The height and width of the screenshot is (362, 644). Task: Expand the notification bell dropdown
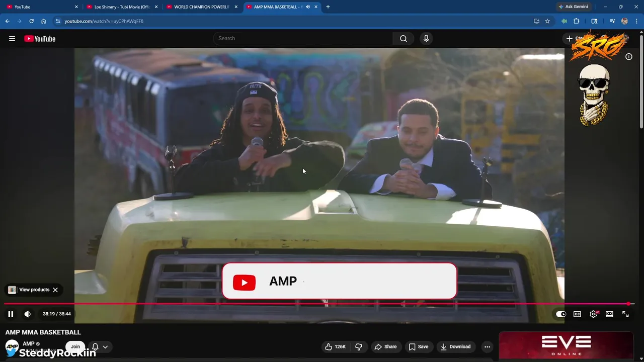point(100,347)
